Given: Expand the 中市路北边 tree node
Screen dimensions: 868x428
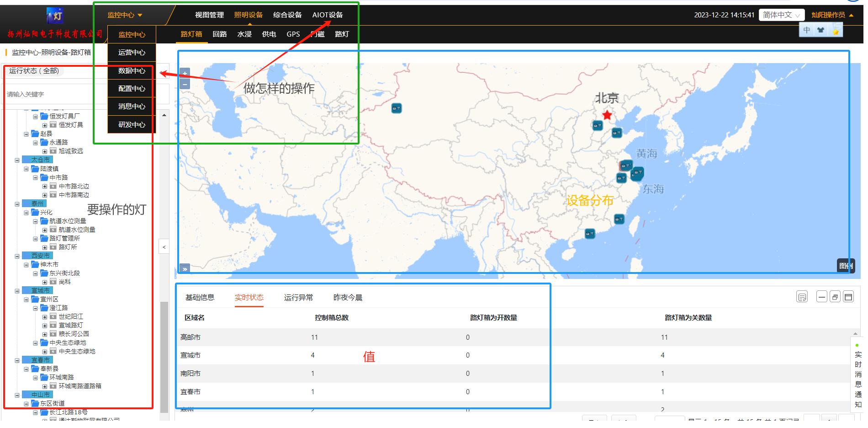Looking at the screenshot, I should [45, 187].
